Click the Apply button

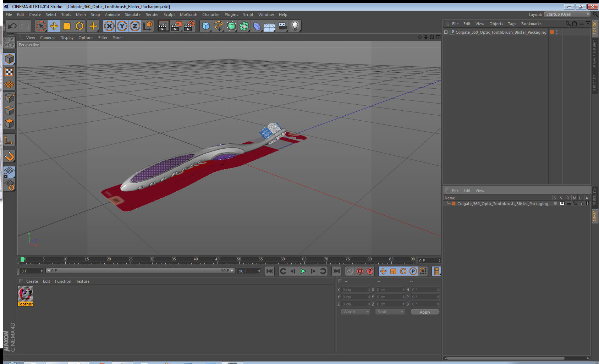[425, 312]
